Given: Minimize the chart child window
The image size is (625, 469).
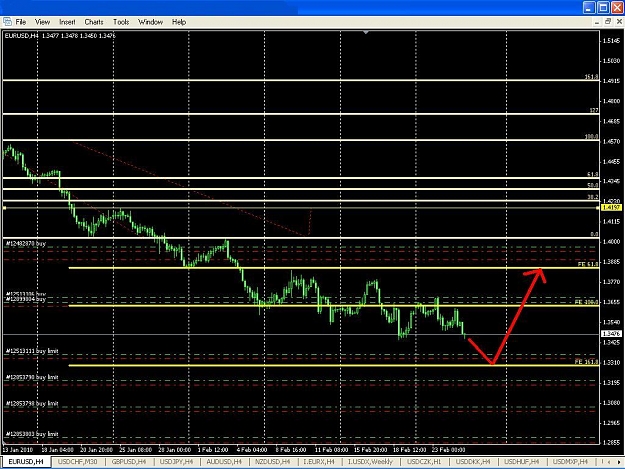Looking at the screenshot, I should coord(597,22).
